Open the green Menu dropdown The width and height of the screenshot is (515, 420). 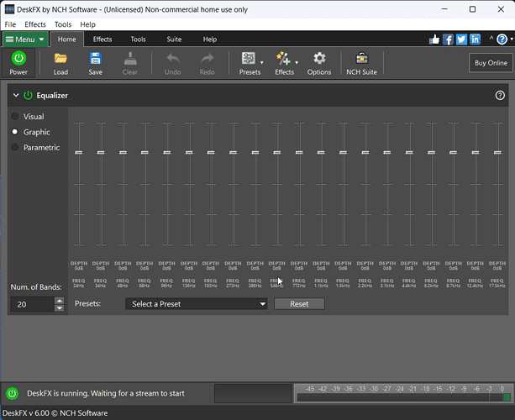click(x=25, y=39)
